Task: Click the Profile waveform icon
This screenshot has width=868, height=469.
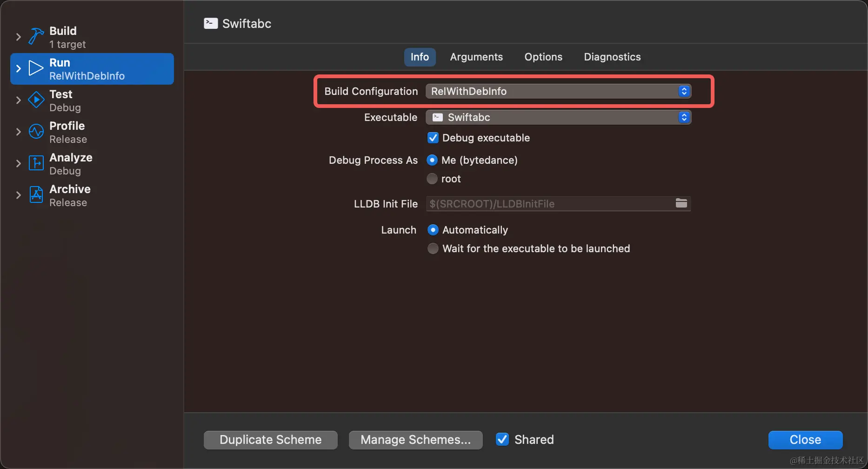Action: click(x=36, y=132)
